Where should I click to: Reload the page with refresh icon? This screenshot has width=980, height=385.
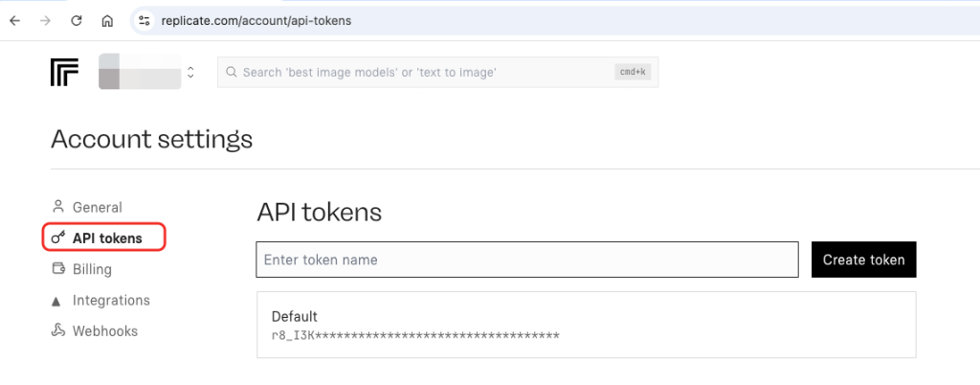pos(77,20)
